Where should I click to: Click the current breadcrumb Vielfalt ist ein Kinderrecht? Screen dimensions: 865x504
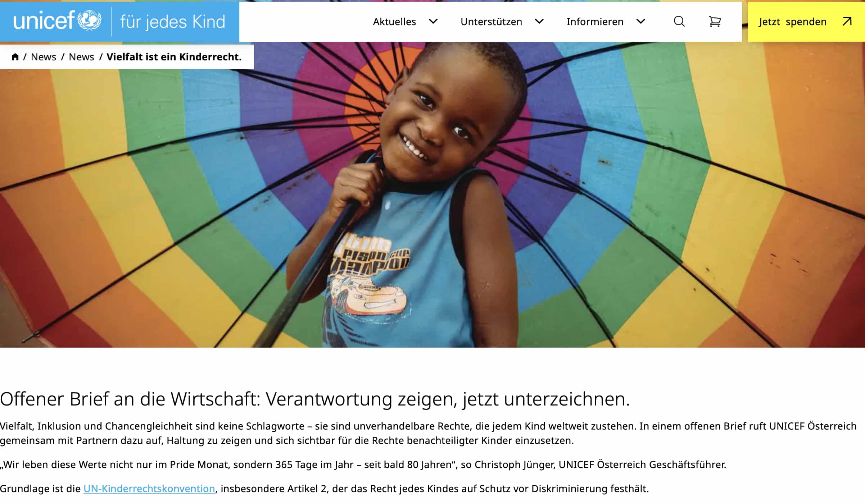point(174,57)
